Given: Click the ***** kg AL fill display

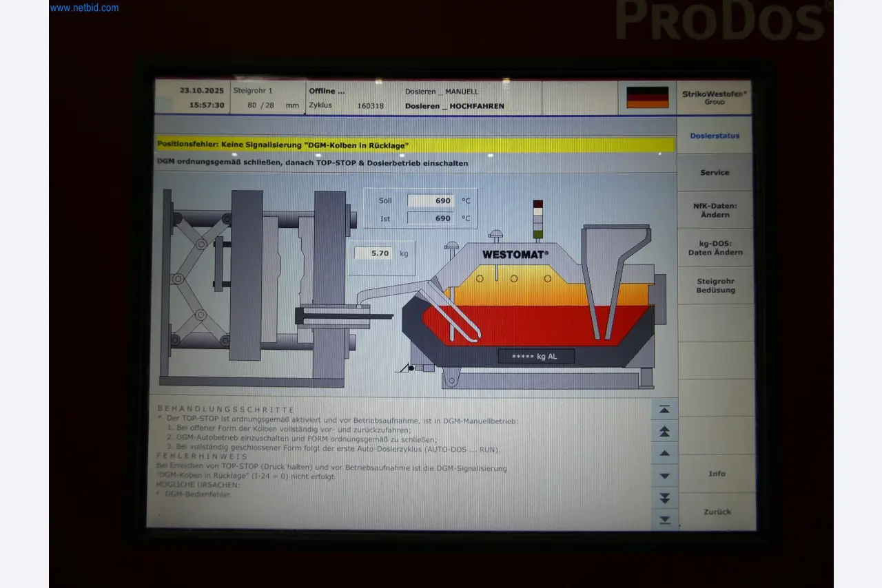Looking at the screenshot, I should tap(536, 356).
